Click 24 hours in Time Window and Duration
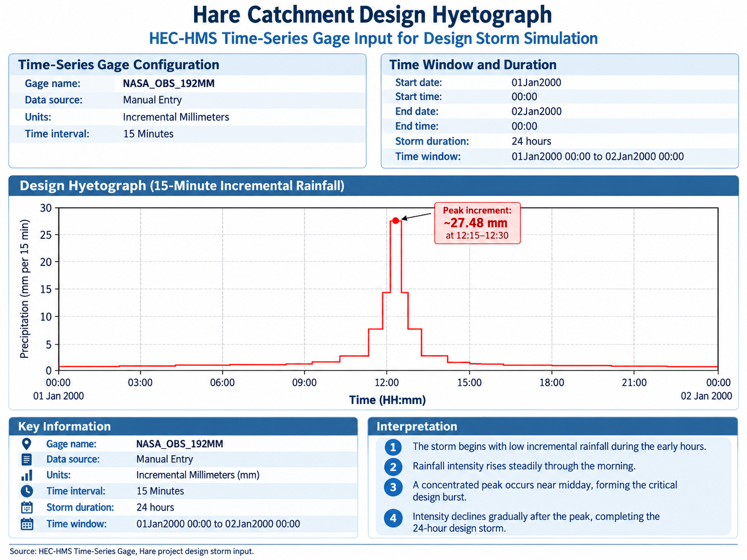Image resolution: width=747 pixels, height=560 pixels. tap(531, 141)
